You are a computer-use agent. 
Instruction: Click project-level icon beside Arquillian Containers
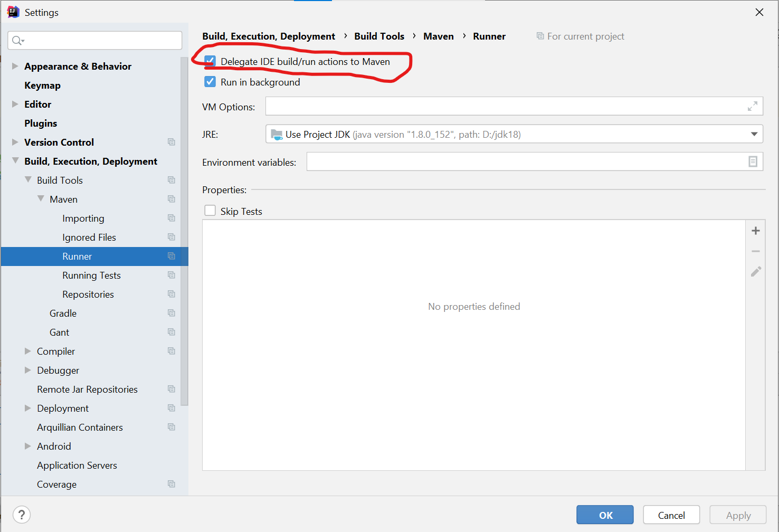[172, 427]
